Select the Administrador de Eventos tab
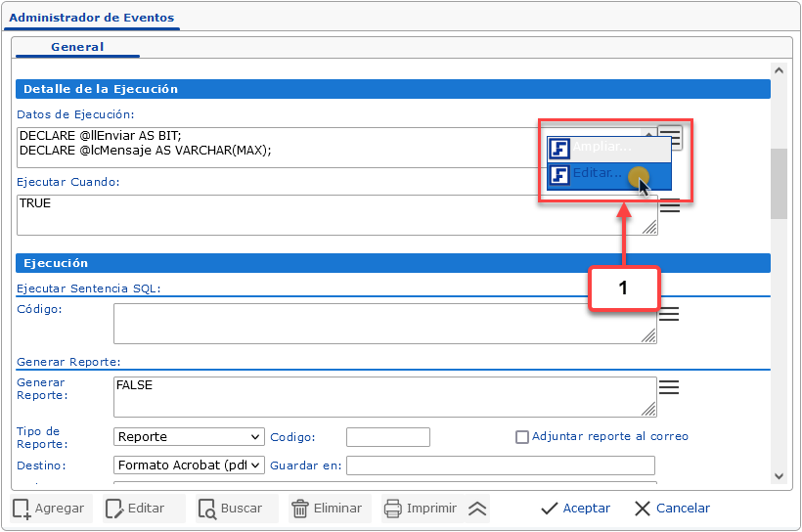The image size is (802, 532). tap(92, 18)
